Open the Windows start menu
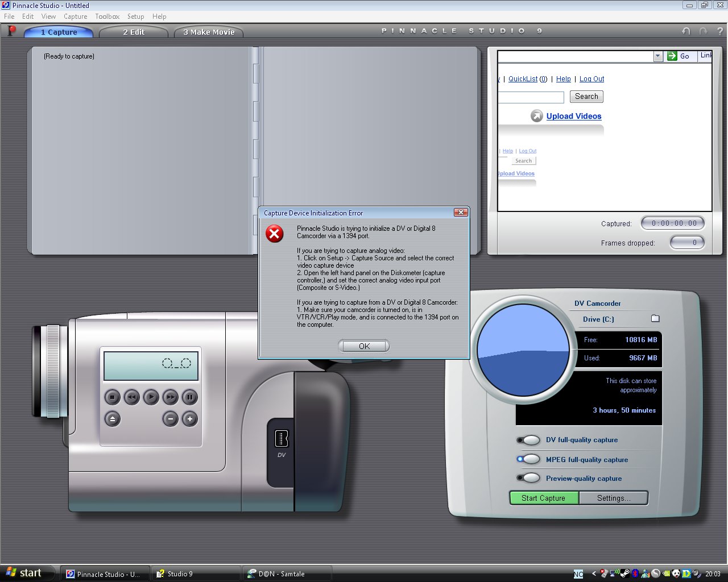The height and width of the screenshot is (582, 728). click(26, 573)
